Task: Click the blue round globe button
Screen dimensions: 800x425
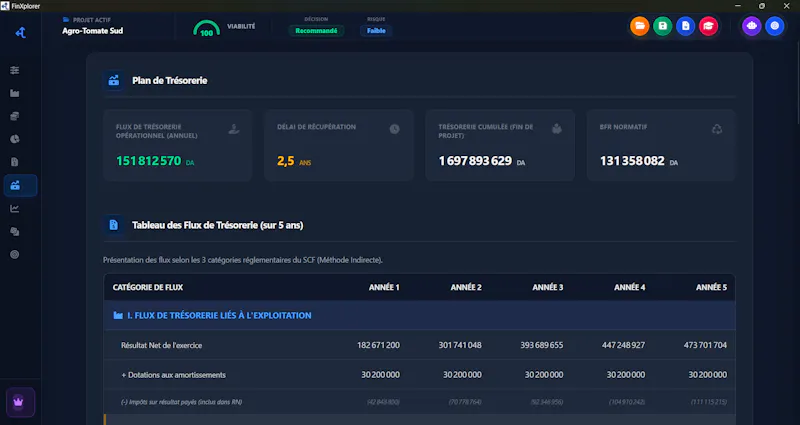Action: 774,26
